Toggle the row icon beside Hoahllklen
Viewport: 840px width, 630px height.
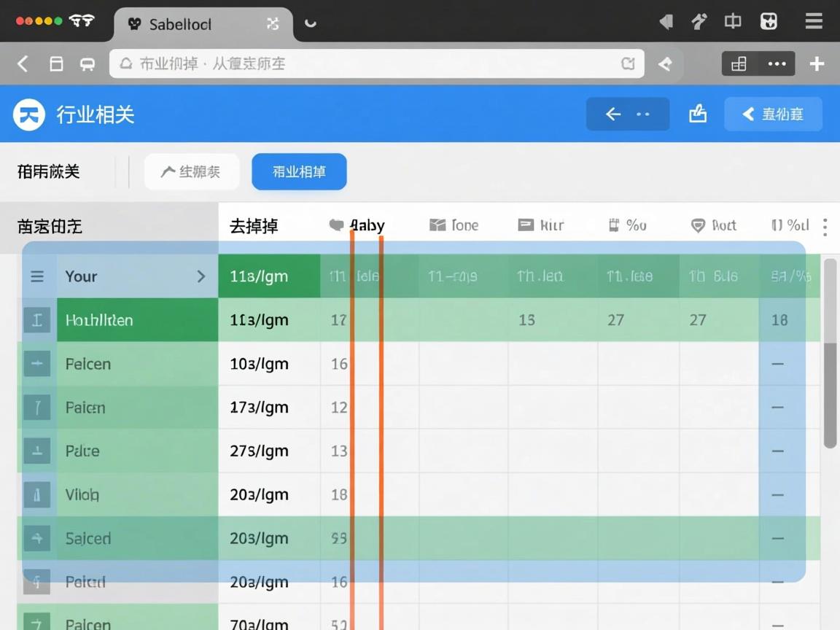point(37,320)
